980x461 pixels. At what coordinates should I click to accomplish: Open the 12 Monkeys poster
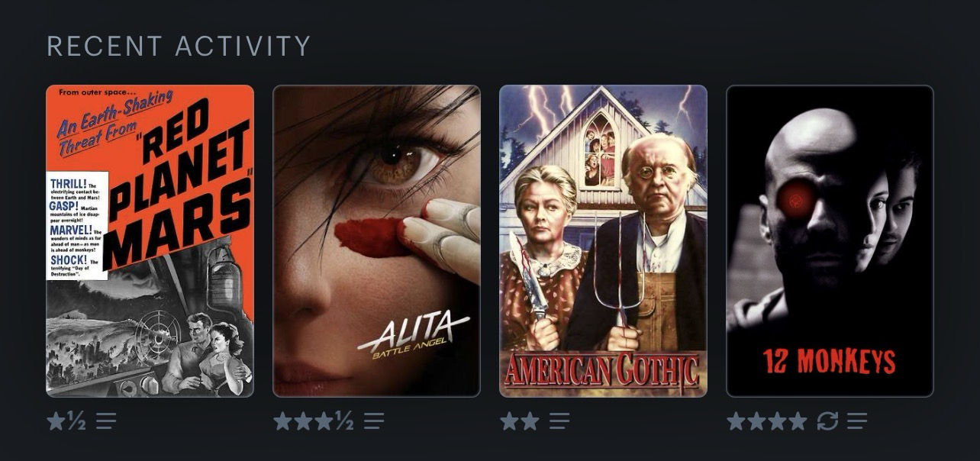point(830,241)
